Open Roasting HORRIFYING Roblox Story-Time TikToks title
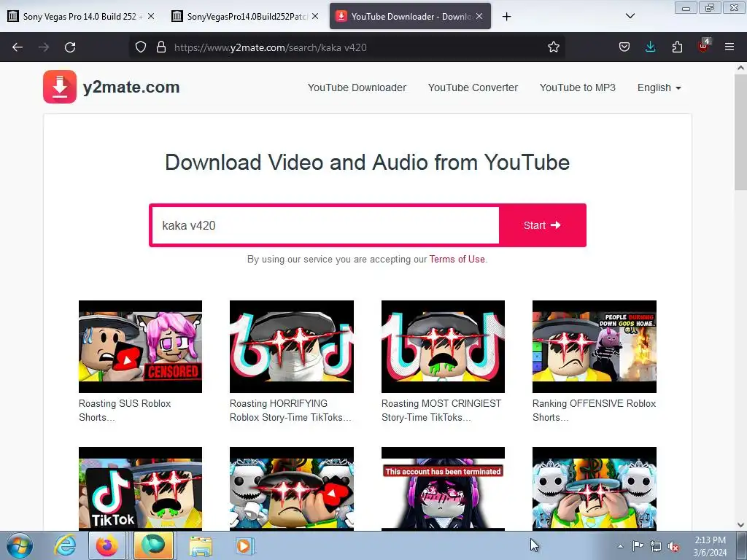This screenshot has width=747, height=560. click(x=290, y=410)
